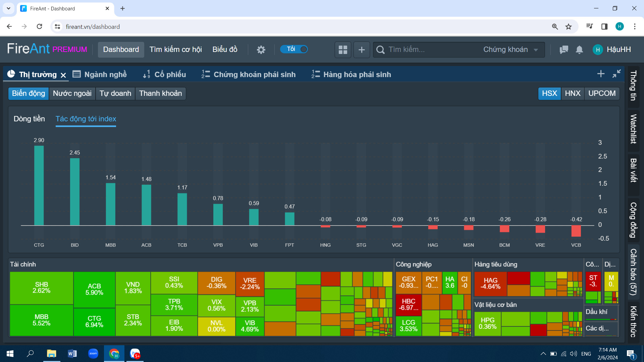Add a new dashboard with the plus button

click(x=362, y=50)
